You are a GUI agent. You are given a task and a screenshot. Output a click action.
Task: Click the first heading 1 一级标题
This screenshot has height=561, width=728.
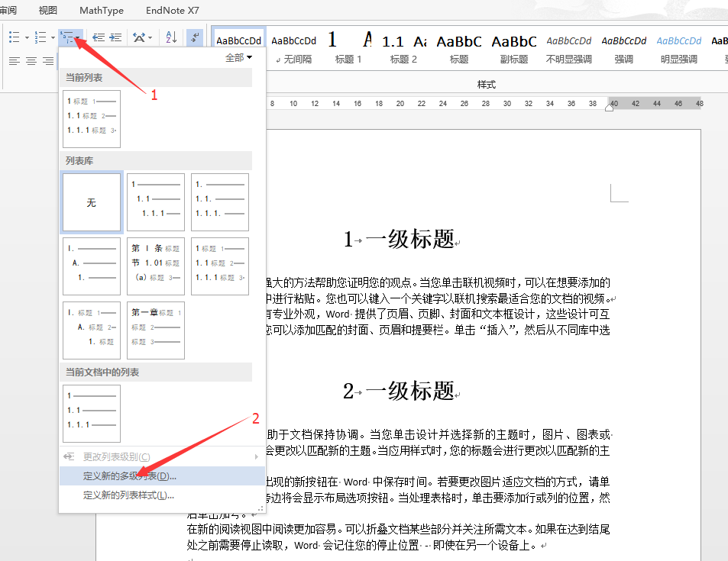pyautogui.click(x=400, y=240)
